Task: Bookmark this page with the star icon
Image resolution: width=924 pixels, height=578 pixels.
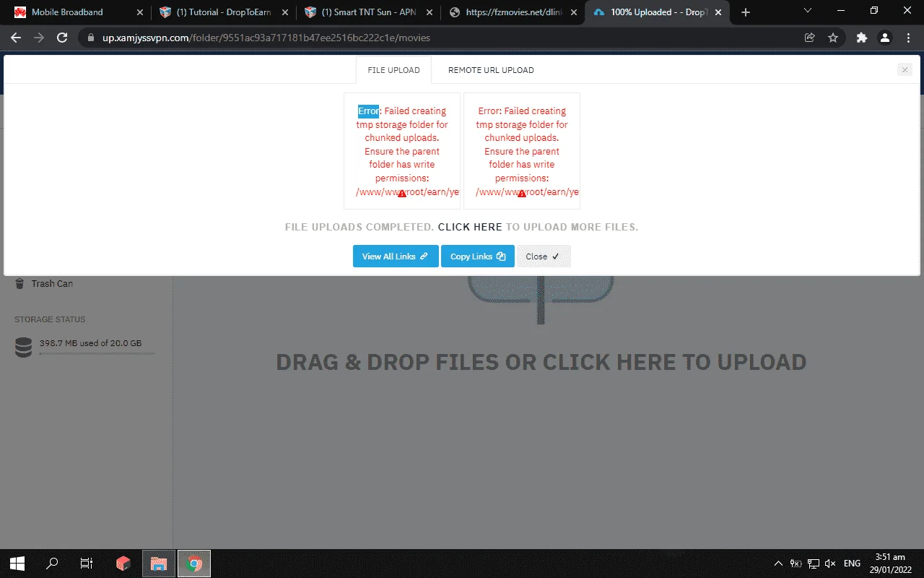Action: click(x=833, y=38)
